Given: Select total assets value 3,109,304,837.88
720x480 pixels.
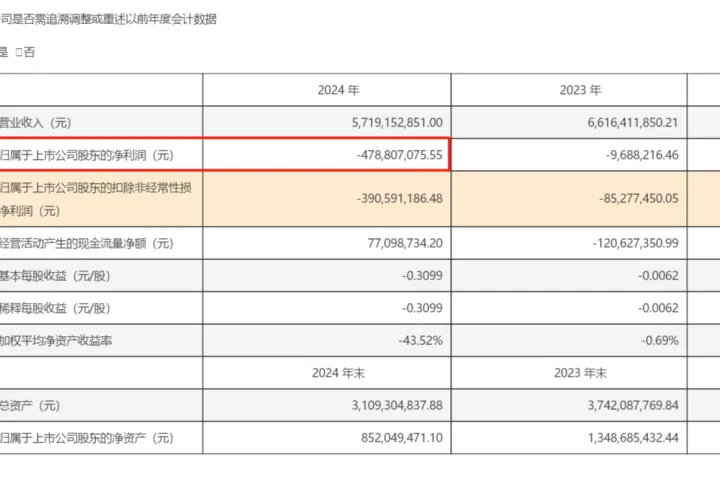Looking at the screenshot, I should pyautogui.click(x=397, y=406).
